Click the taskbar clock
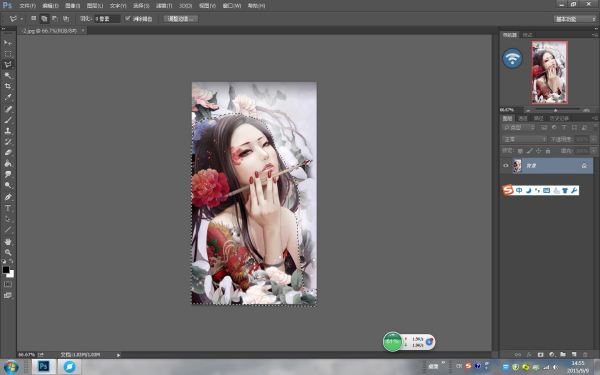 [578, 367]
